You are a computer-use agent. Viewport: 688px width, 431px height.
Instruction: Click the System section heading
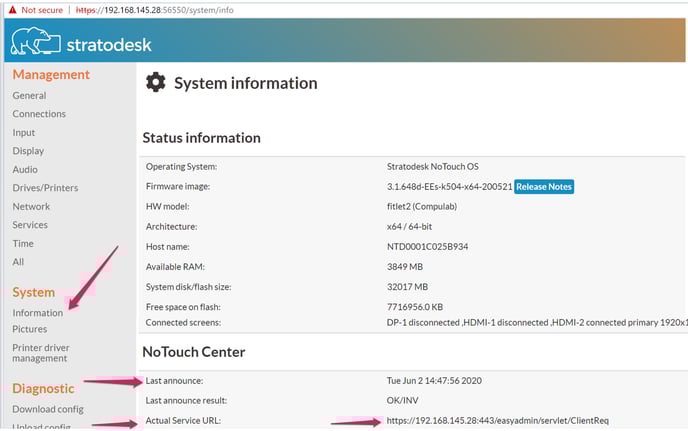[34, 292]
